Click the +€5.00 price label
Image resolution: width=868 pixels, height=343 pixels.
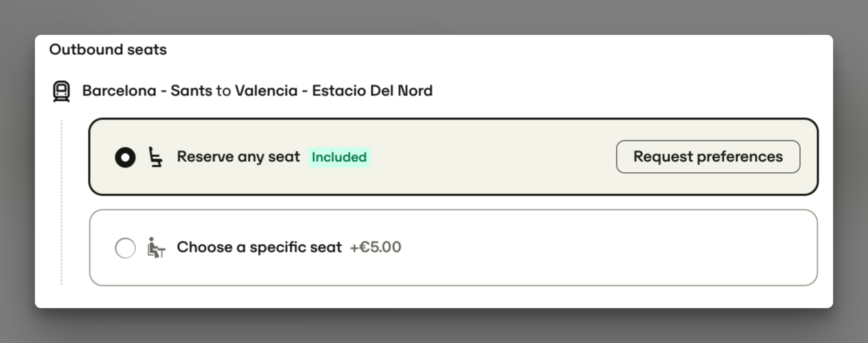point(376,247)
